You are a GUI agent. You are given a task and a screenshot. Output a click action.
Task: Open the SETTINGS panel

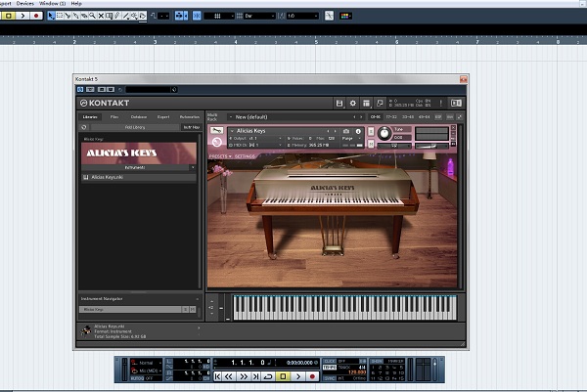[245, 156]
